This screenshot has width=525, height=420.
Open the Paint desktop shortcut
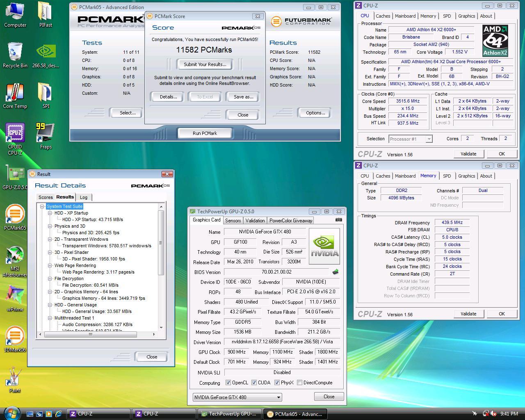(x=15, y=380)
